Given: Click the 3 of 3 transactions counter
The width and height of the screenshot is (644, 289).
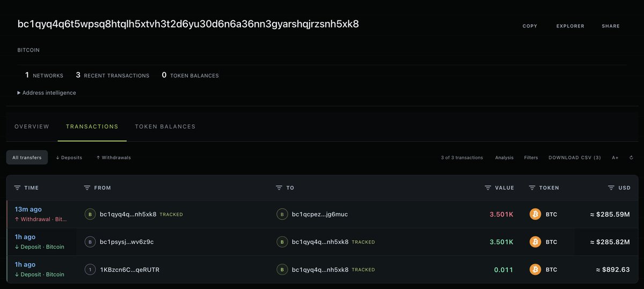Looking at the screenshot, I should (x=462, y=158).
